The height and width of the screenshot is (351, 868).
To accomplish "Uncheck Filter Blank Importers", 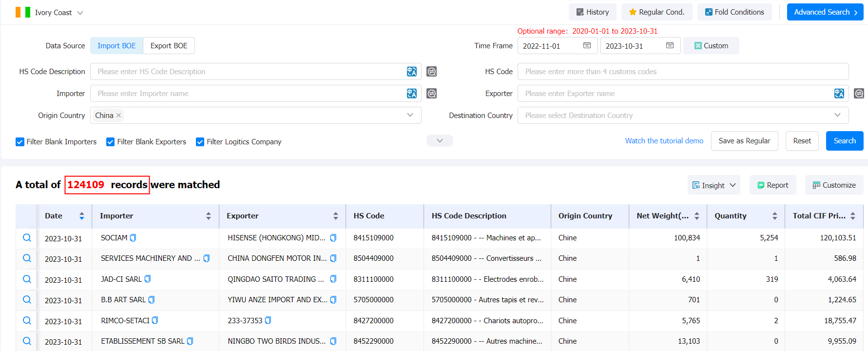I will pyautogui.click(x=20, y=142).
